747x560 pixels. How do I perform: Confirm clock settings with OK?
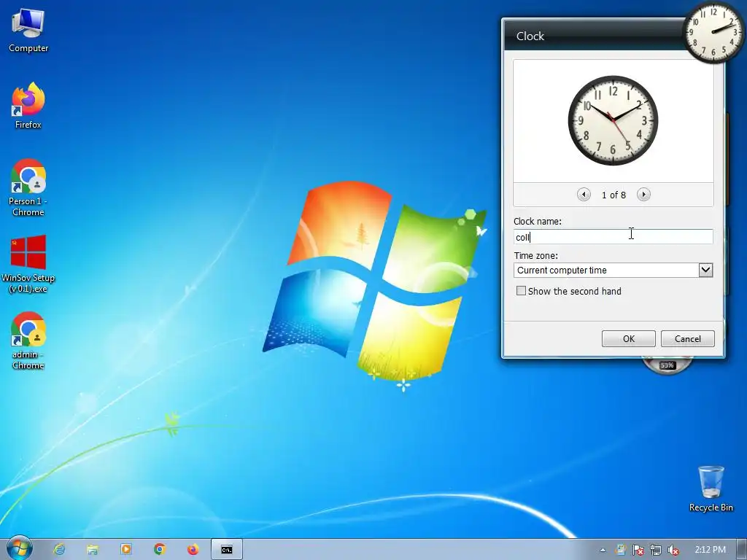point(628,338)
